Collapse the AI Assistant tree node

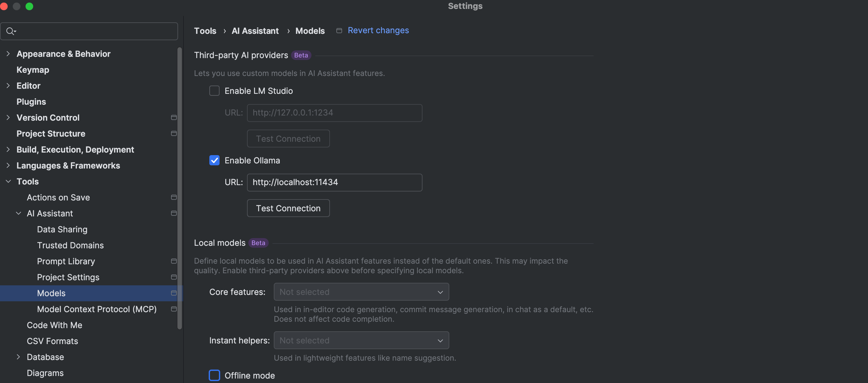click(19, 214)
